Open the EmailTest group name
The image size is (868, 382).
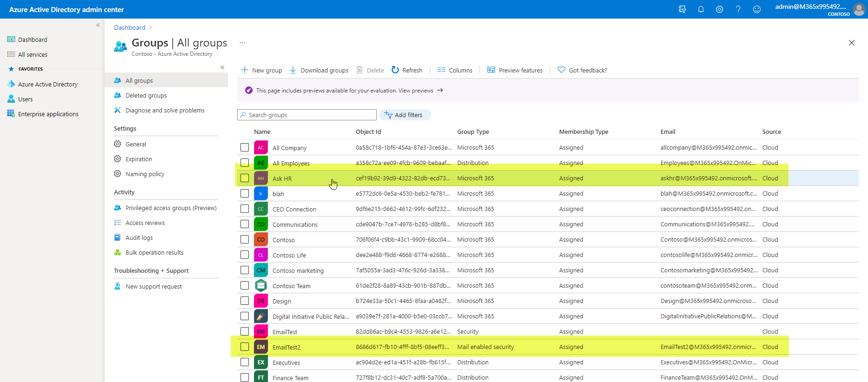point(285,332)
